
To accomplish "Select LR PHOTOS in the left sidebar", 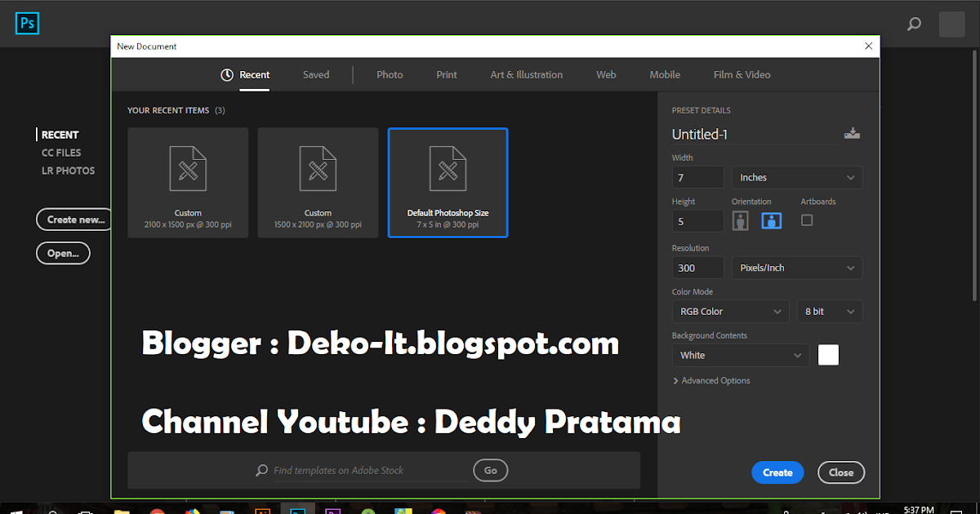I will (68, 171).
